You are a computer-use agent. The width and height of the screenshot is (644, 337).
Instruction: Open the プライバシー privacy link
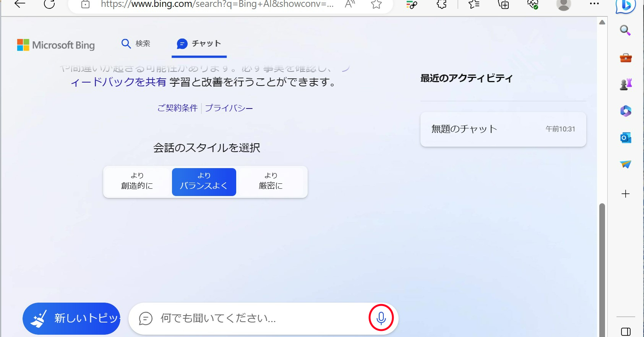tap(229, 108)
